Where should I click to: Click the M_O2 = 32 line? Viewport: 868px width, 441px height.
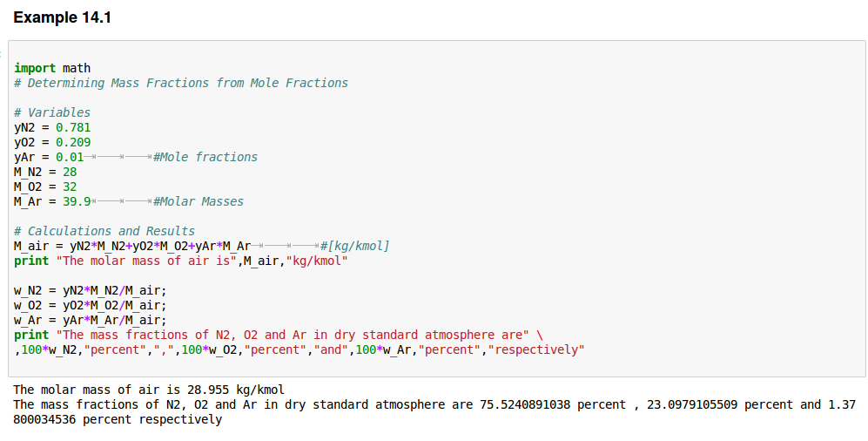coord(45,187)
